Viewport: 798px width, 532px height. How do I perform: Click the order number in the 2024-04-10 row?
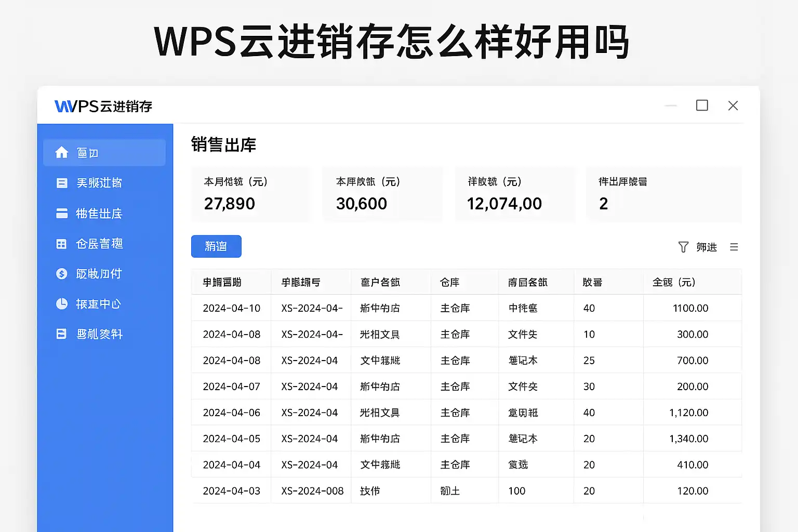coord(312,308)
